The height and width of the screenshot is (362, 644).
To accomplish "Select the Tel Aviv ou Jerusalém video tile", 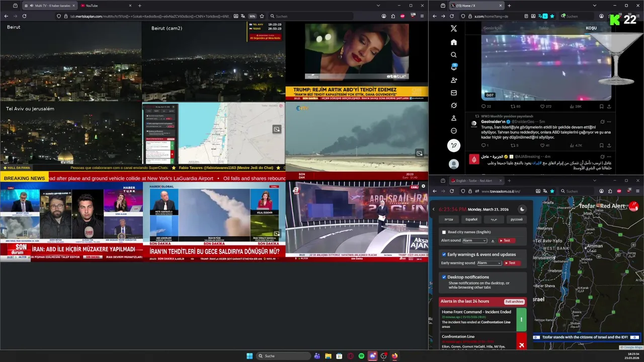I will 71,133.
